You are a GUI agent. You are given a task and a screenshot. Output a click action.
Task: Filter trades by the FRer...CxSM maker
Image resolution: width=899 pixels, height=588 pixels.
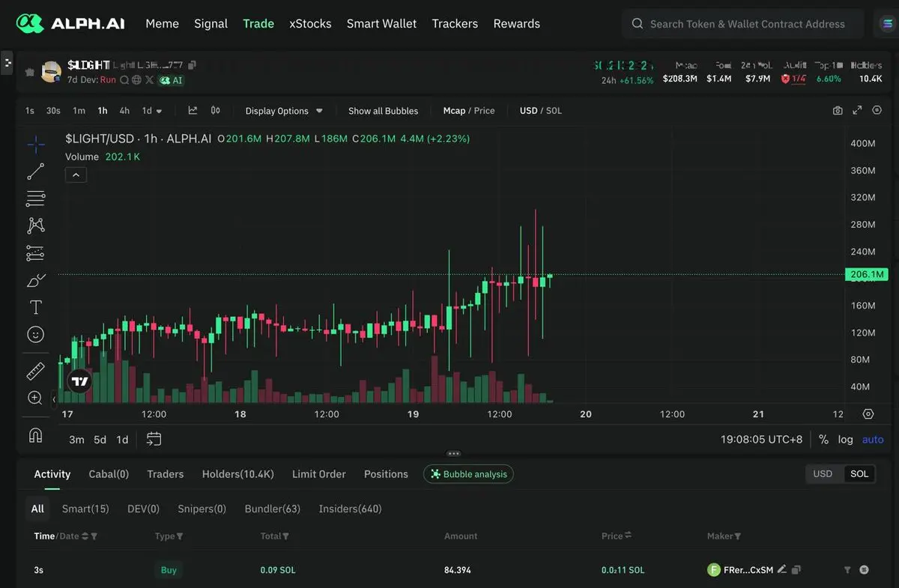click(847, 570)
